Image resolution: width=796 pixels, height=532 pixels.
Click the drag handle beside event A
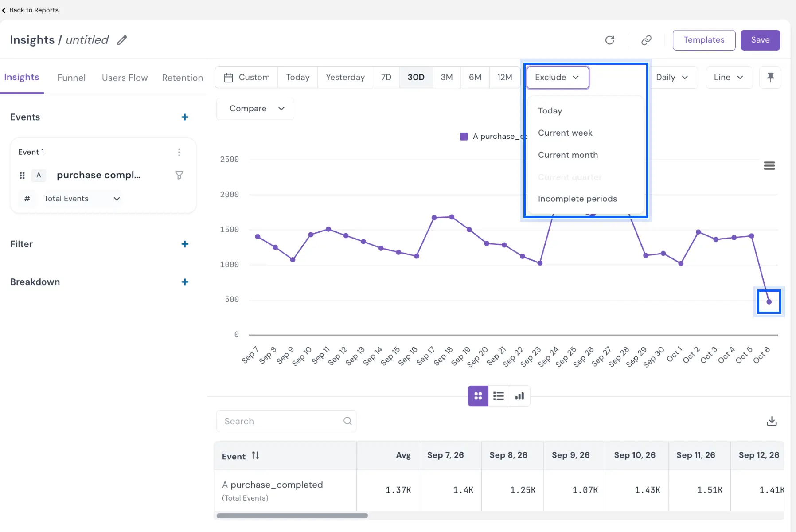click(22, 176)
